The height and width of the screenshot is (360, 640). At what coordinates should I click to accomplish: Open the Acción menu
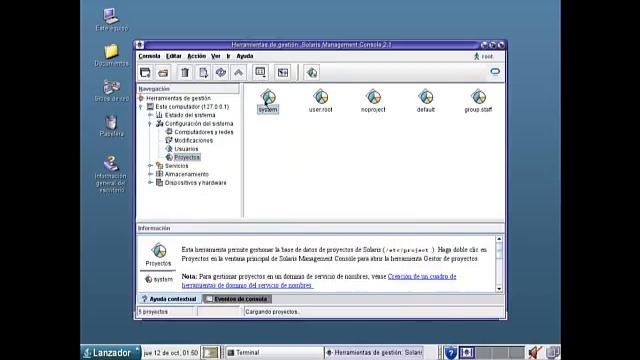click(x=196, y=56)
